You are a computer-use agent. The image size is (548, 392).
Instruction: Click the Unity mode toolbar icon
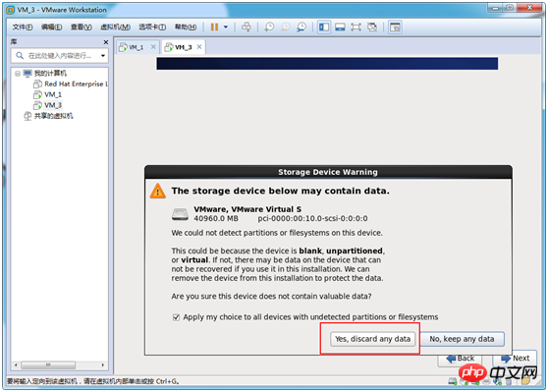tap(372, 27)
